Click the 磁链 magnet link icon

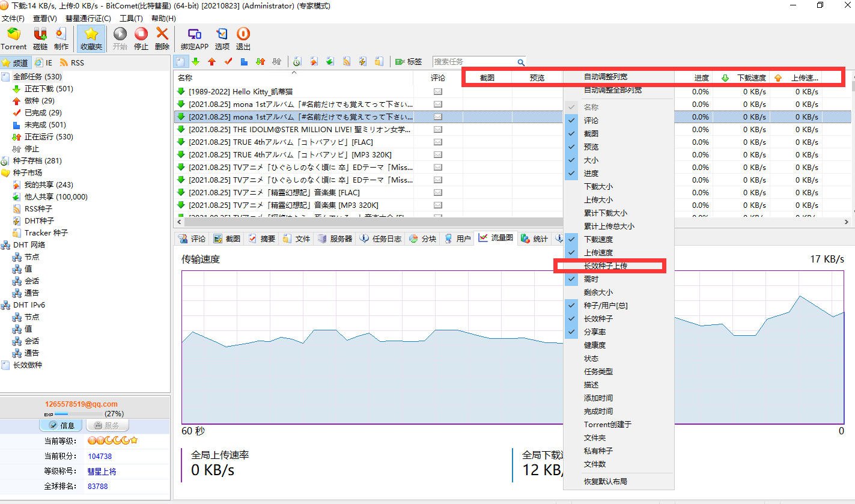pos(40,38)
